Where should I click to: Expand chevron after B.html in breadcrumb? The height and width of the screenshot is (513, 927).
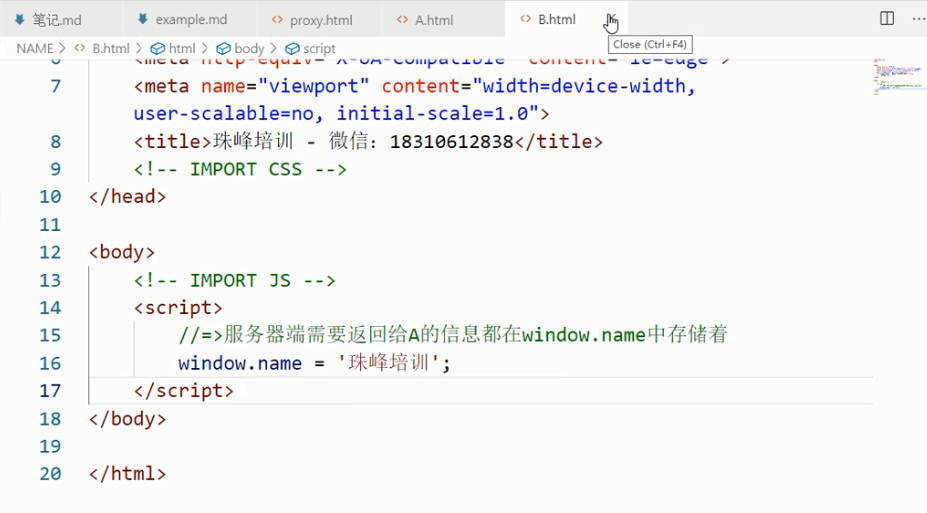[x=139, y=48]
